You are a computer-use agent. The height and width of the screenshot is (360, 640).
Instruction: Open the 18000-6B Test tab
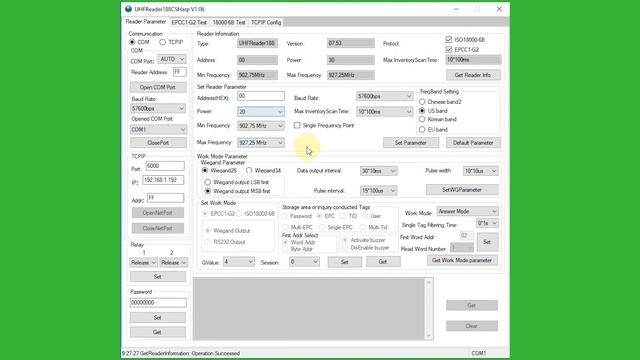pos(229,22)
